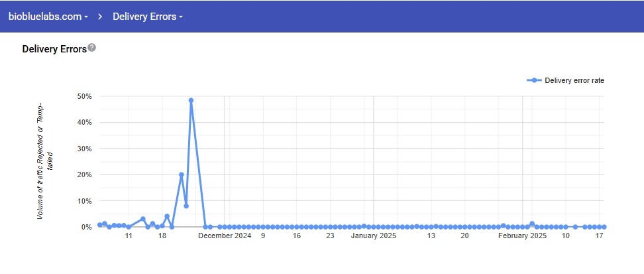The height and width of the screenshot is (274, 644).
Task: Click the small spike data point at February 2025
Action: point(532,224)
